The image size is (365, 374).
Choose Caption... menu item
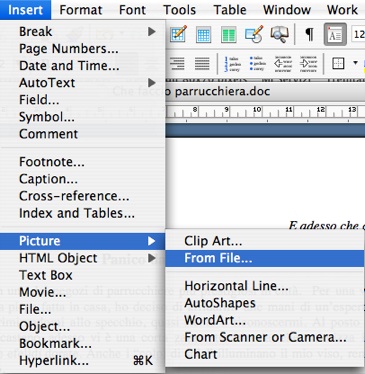coord(83,179)
